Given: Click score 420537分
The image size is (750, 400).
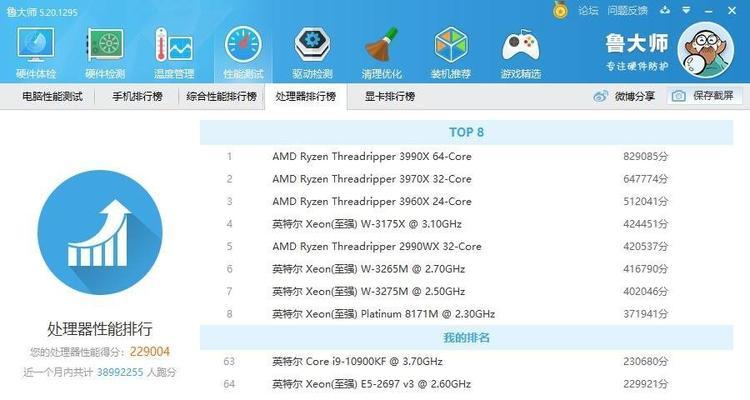Looking at the screenshot, I should coord(646,246).
